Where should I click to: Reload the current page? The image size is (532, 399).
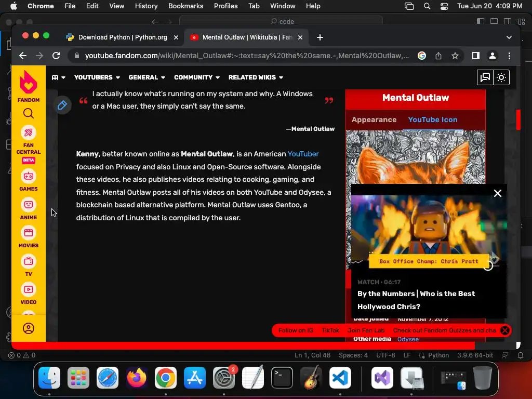pos(56,56)
